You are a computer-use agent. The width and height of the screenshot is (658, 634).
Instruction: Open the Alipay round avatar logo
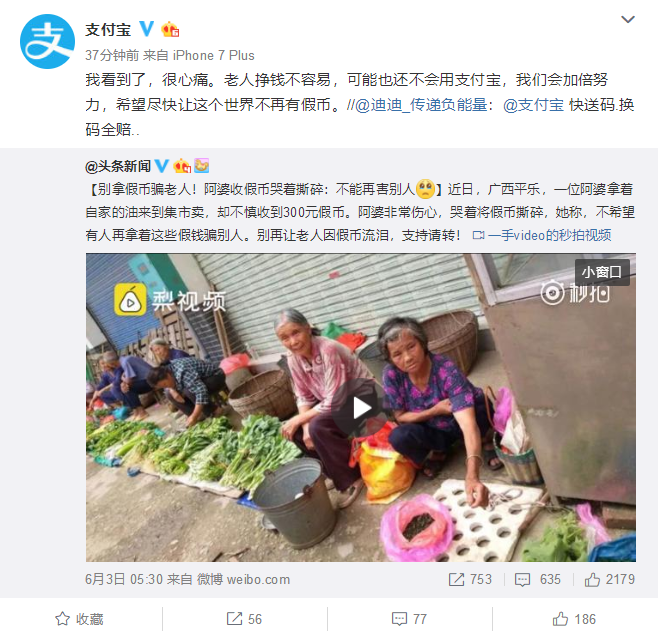(x=47, y=41)
